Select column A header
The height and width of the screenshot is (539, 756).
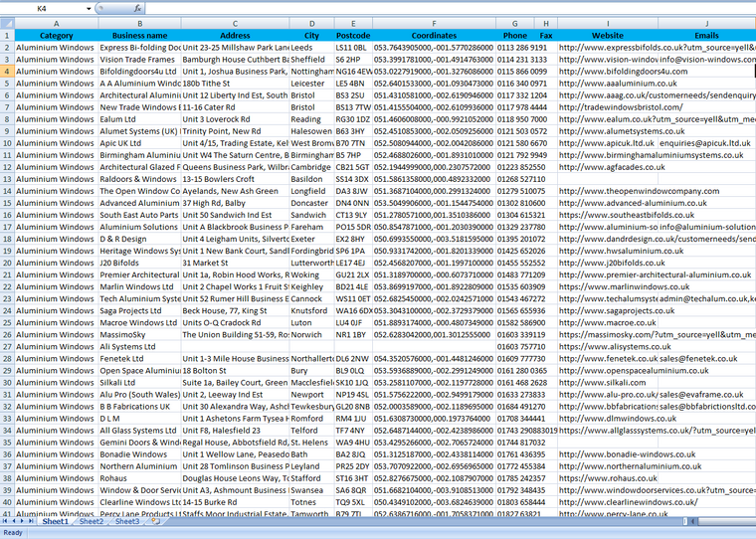57,23
